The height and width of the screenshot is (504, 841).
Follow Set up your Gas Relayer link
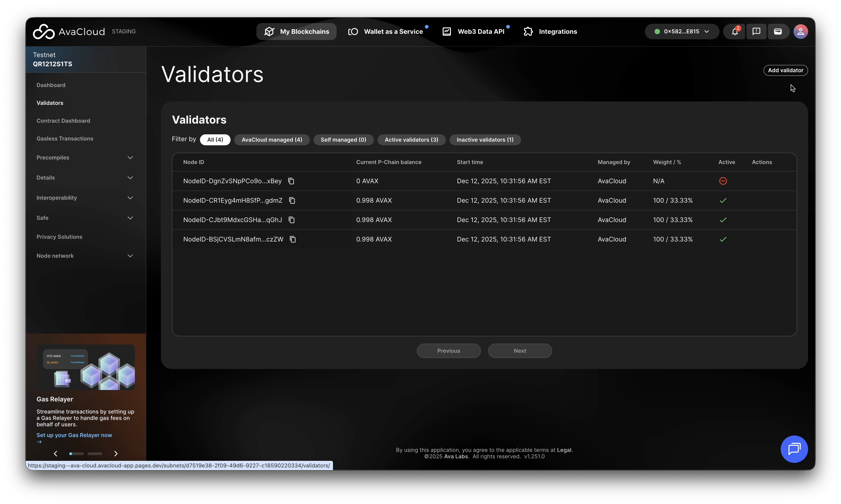pyautogui.click(x=74, y=435)
